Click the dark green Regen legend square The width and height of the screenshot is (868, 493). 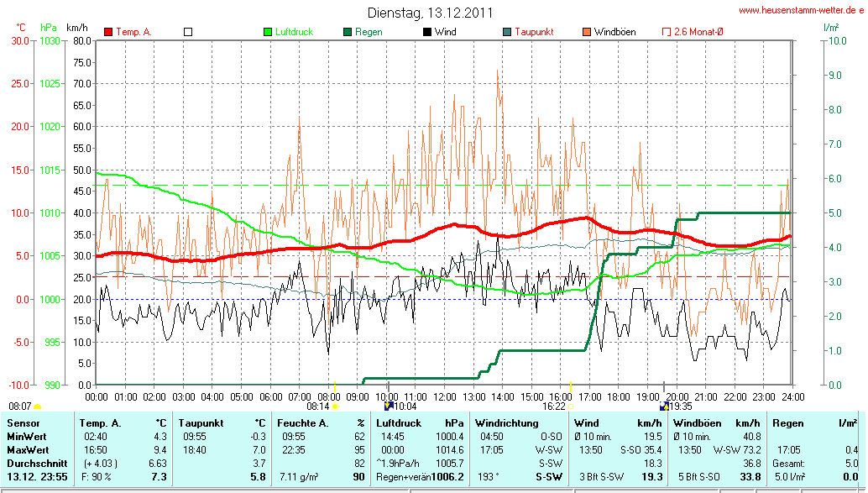pos(347,32)
